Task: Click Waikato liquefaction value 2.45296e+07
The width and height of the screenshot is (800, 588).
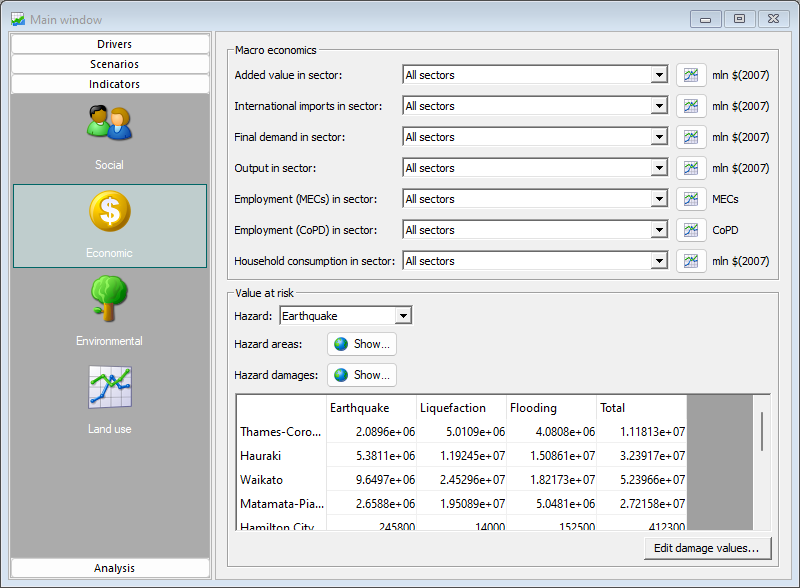Action: [462, 480]
